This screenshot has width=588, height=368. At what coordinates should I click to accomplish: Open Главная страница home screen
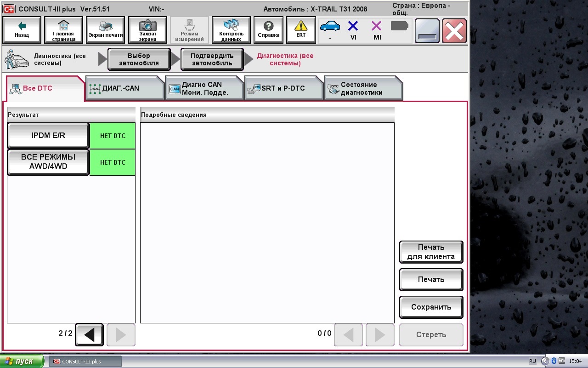pos(63,30)
